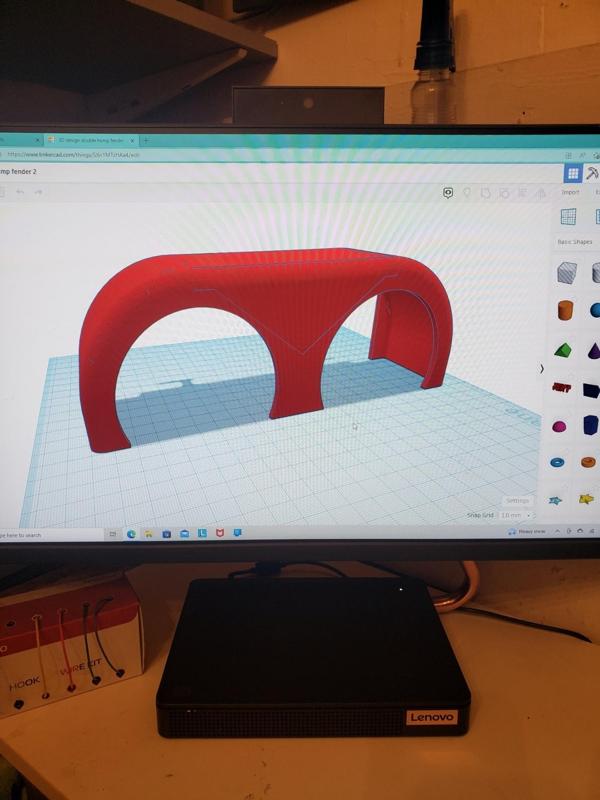Image resolution: width=600 pixels, height=800 pixels.
Task: Open a new browser tab
Action: (146, 140)
